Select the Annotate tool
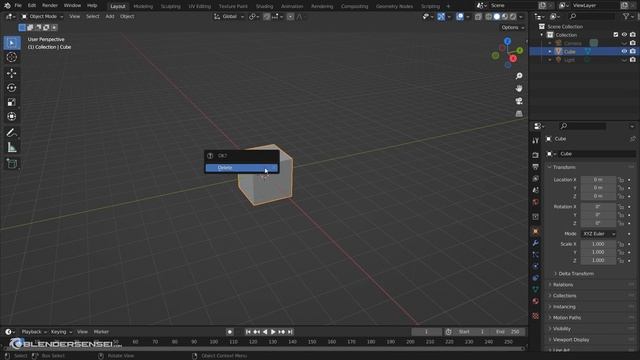Viewport: 640px width, 360px height. click(x=12, y=133)
